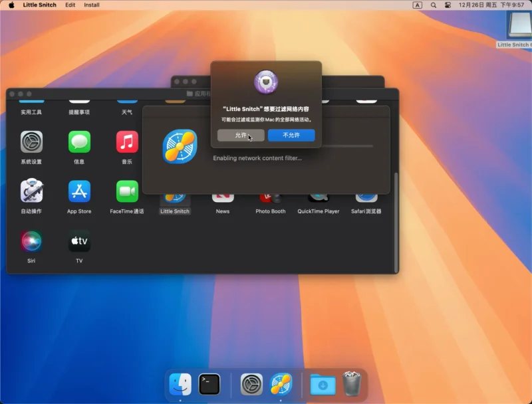Click the 允许 (Allow) button

(x=241, y=135)
